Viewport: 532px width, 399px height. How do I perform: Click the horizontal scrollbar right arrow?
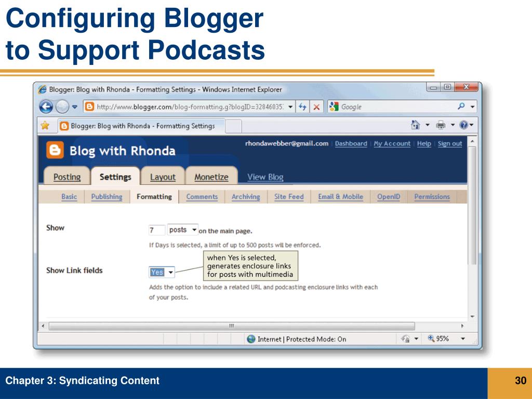pyautogui.click(x=462, y=326)
